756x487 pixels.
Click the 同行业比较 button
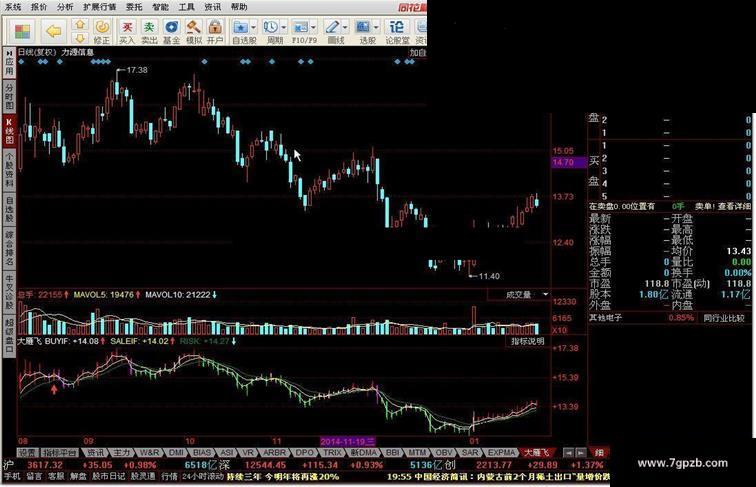tap(724, 318)
